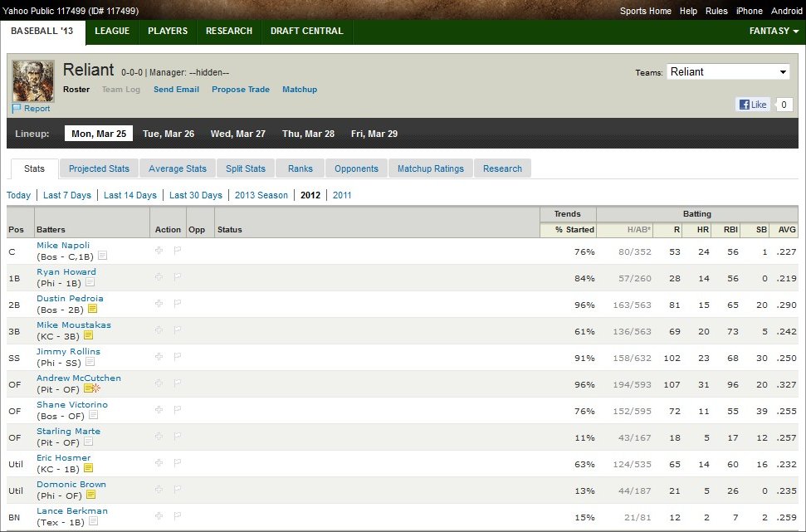This screenshot has width=806, height=532.
Task: Open new-notes icon for Andrew McCutchen
Action: (x=91, y=388)
